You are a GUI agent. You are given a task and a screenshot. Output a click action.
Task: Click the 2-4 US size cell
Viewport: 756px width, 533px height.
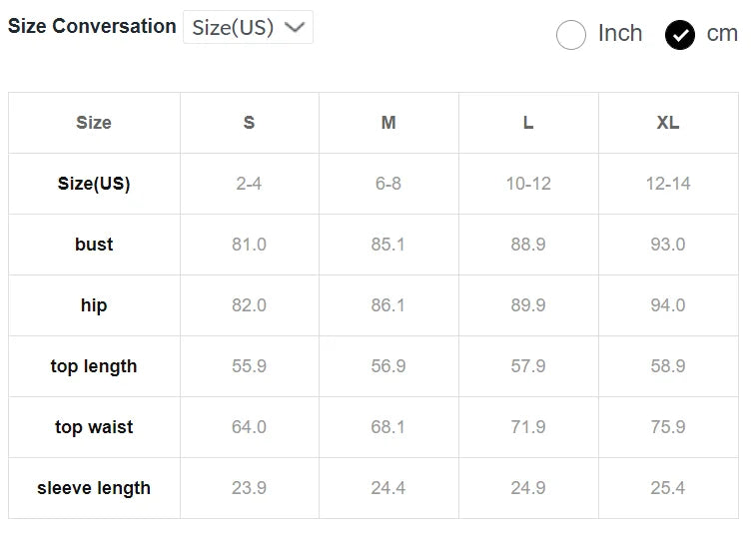point(249,184)
